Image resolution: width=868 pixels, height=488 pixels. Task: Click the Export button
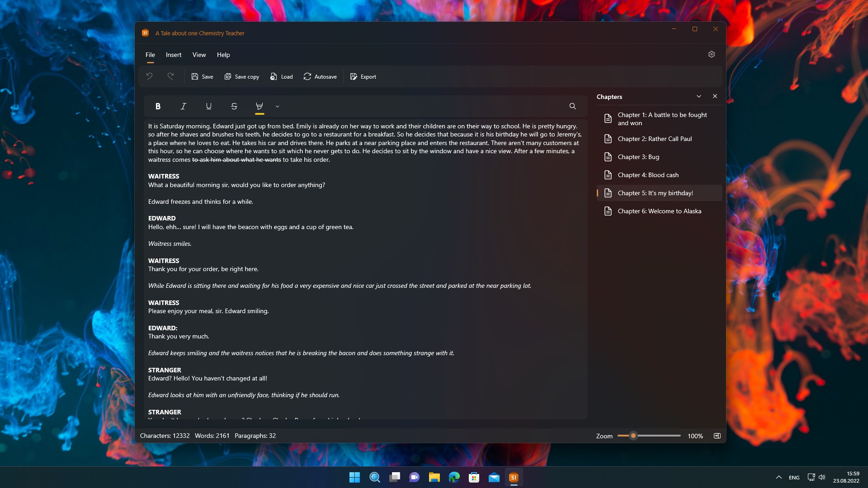(363, 77)
